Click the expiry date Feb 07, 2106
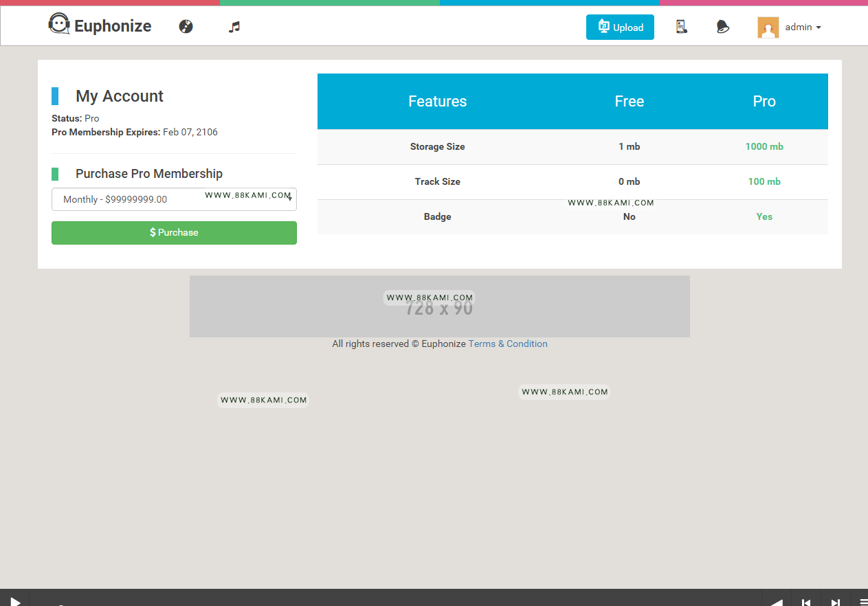 (x=190, y=132)
